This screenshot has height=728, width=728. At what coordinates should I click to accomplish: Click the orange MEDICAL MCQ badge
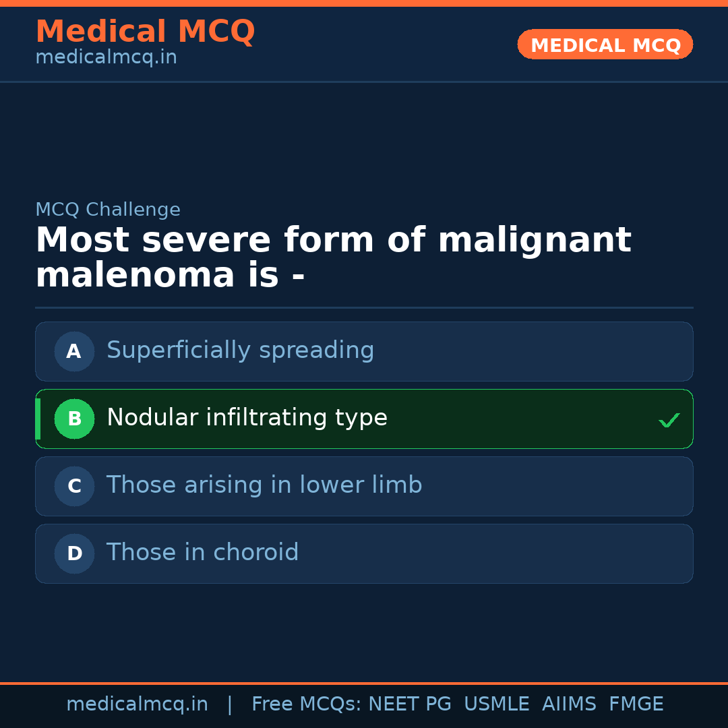tap(605, 44)
